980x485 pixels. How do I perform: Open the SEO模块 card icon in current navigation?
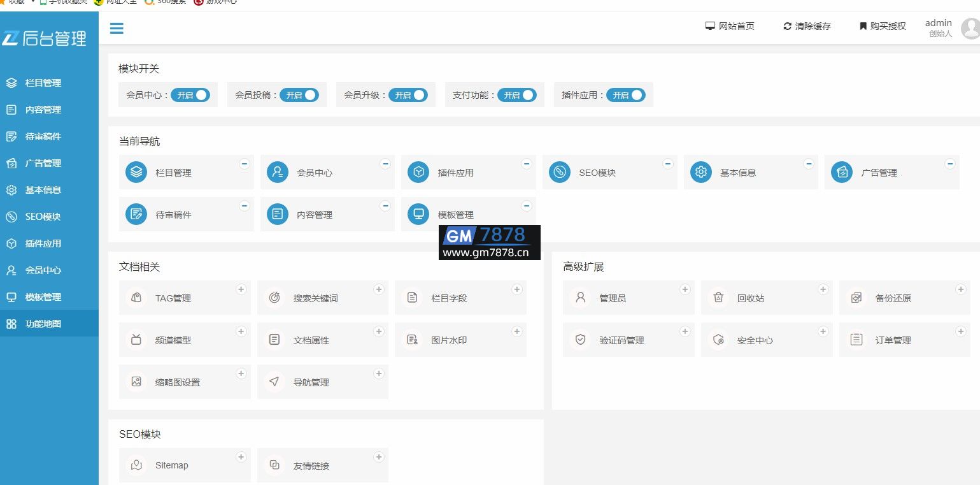point(560,172)
